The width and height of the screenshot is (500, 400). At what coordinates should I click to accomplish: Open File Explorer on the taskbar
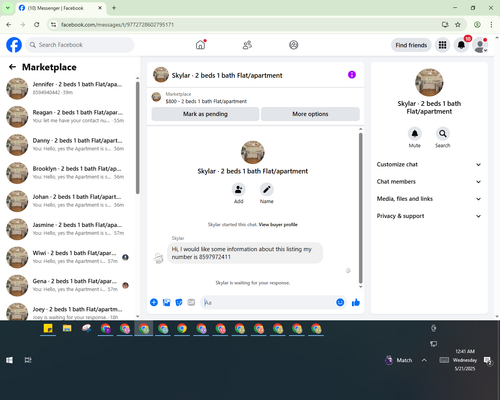67,329
